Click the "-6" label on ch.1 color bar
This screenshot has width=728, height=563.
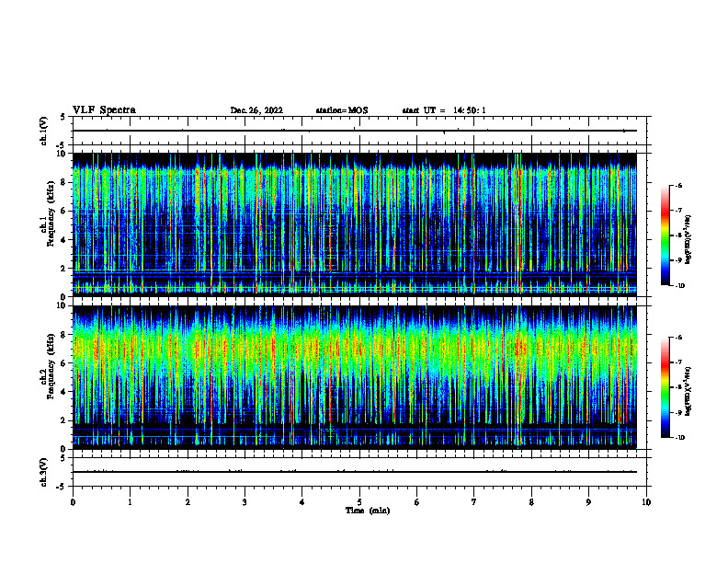[x=679, y=186]
